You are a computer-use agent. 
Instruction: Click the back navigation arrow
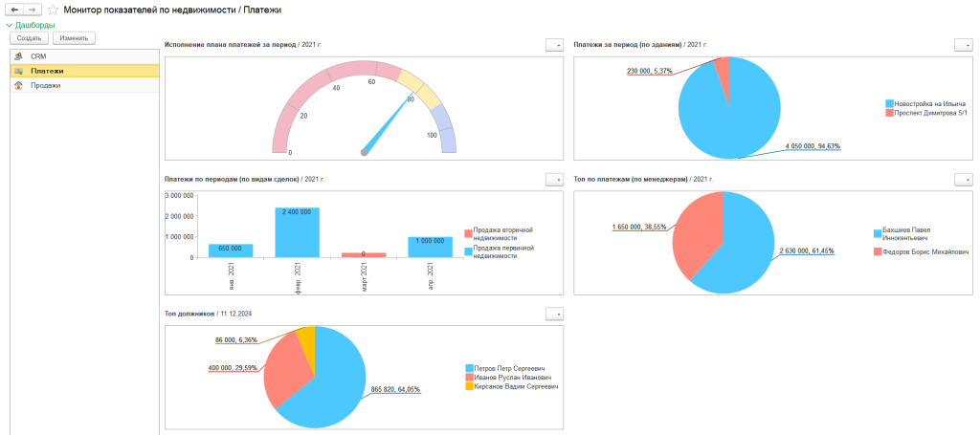click(x=15, y=9)
